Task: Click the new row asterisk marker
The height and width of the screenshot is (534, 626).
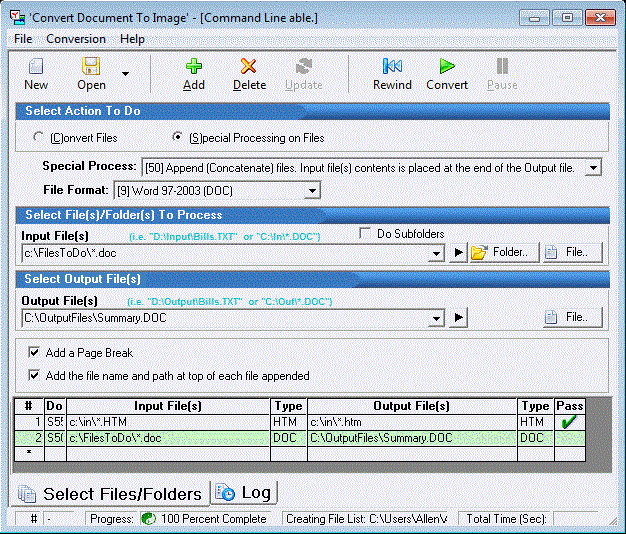Action: pyautogui.click(x=29, y=453)
